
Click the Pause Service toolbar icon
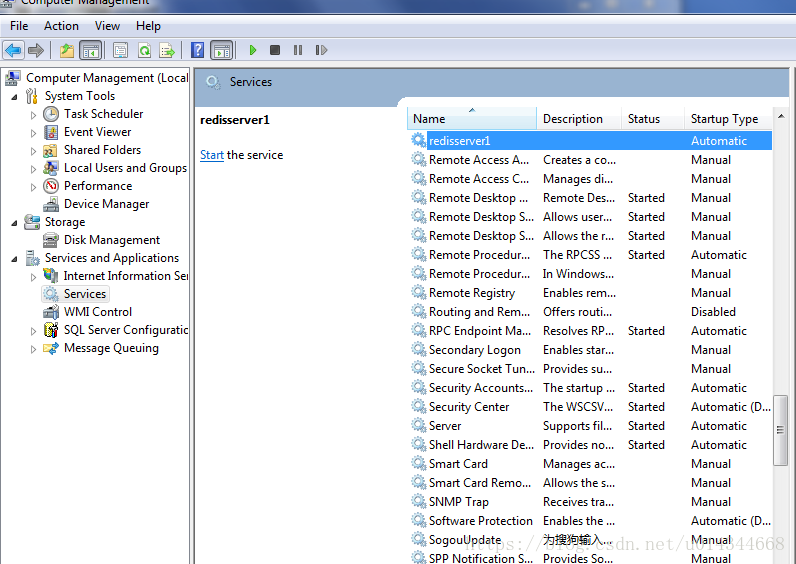pyautogui.click(x=298, y=50)
